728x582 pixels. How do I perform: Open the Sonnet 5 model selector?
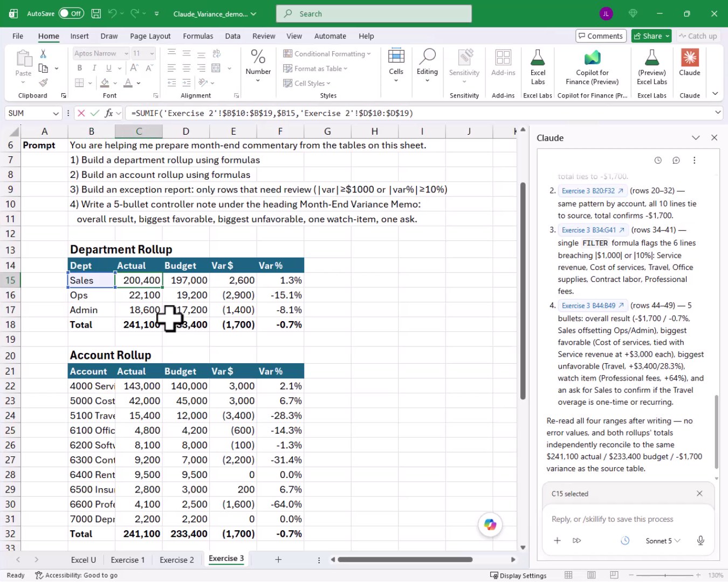pos(663,541)
